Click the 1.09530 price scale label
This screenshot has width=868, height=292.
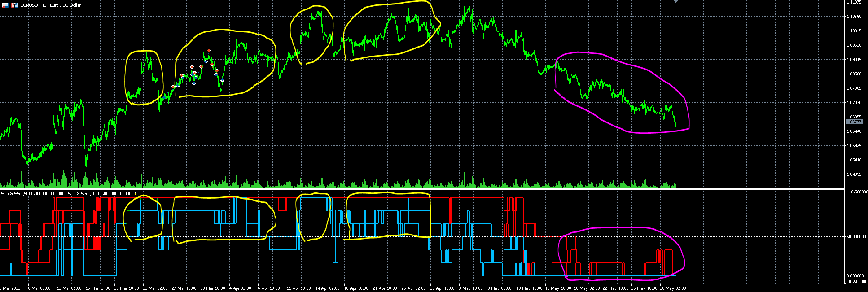click(x=854, y=45)
